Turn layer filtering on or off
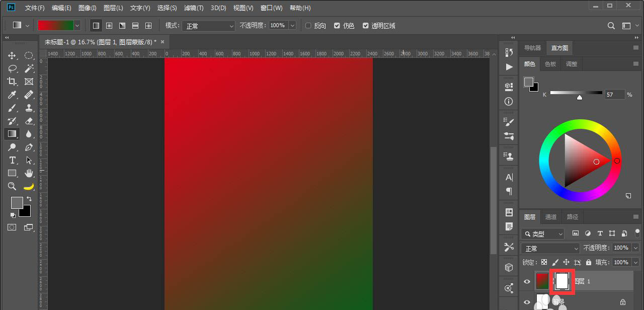Viewport: 644px width, 310px height. click(x=637, y=232)
